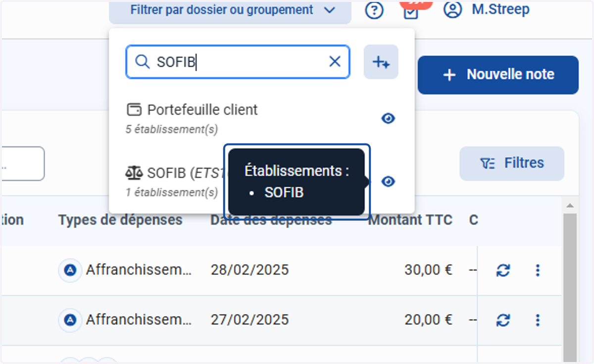This screenshot has height=364, width=594.
Task: Expand the Filtrer par dossier ou groupement dropdown
Action: click(x=230, y=10)
